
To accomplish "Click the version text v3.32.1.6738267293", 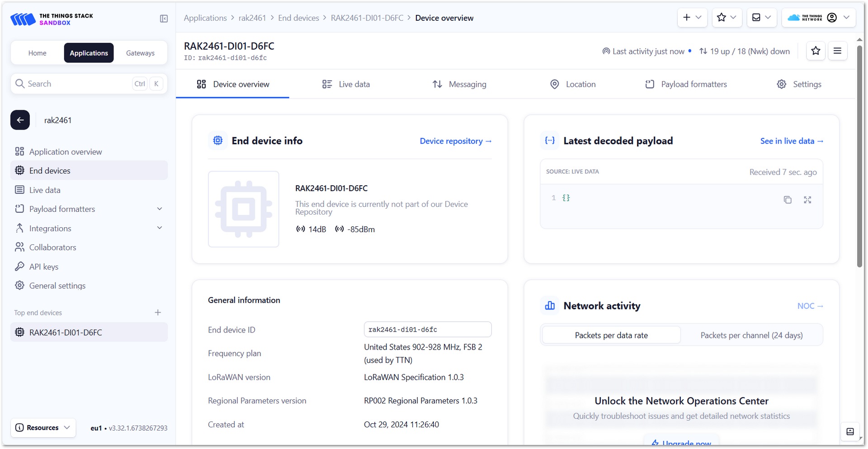I will coord(138,428).
